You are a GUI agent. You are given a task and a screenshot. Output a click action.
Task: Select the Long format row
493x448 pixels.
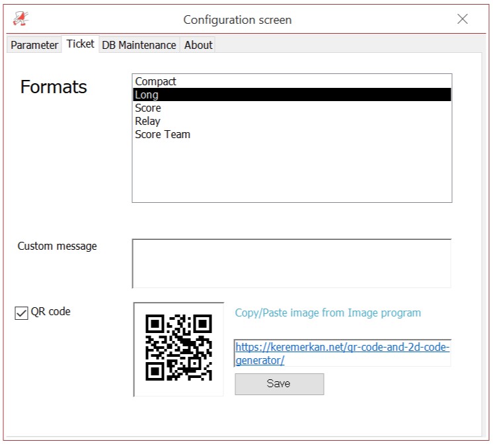coord(292,94)
